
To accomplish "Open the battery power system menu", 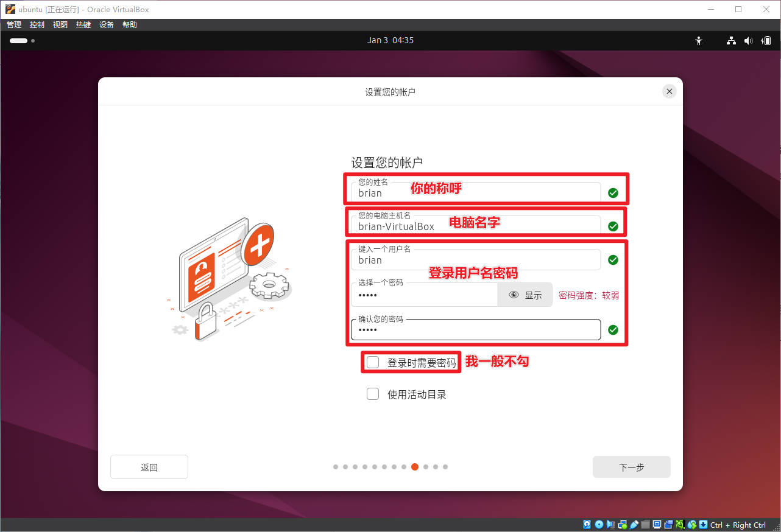I will pos(766,41).
